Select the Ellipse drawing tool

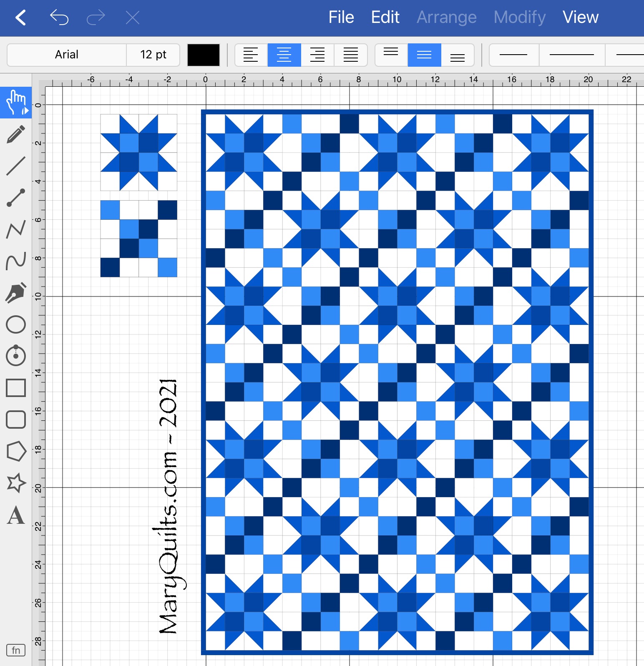point(16,324)
